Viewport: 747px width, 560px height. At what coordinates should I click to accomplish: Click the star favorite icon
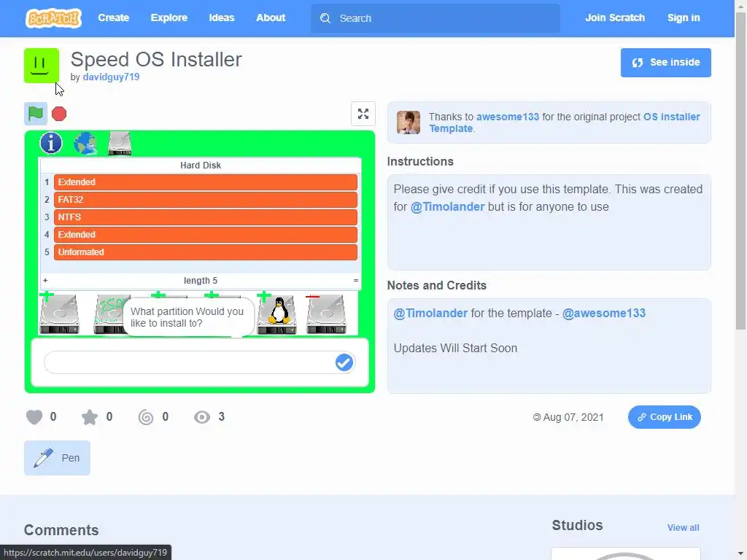tap(90, 417)
